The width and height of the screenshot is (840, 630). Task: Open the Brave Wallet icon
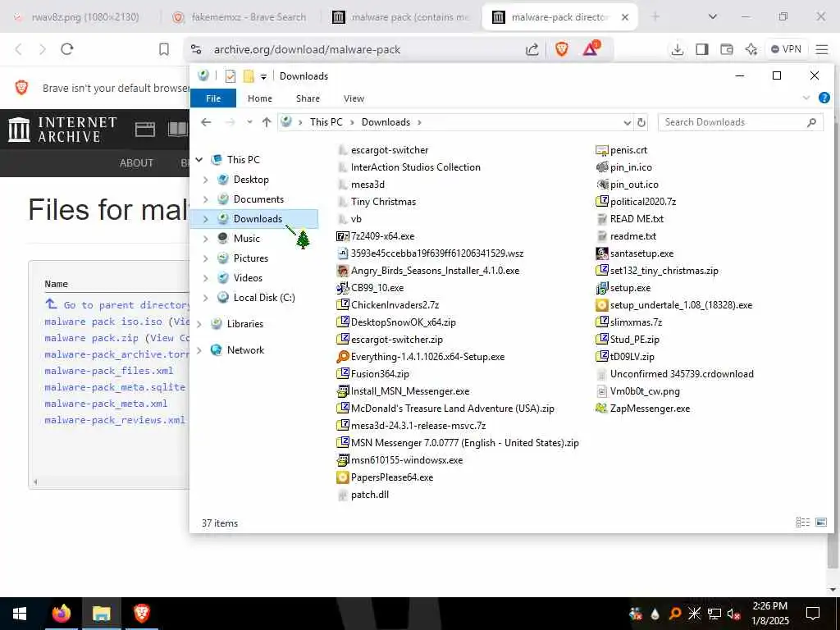pyautogui.click(x=727, y=49)
